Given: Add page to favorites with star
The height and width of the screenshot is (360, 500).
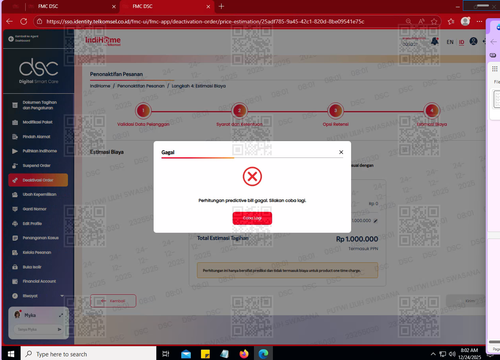Looking at the screenshot, I should 434,21.
